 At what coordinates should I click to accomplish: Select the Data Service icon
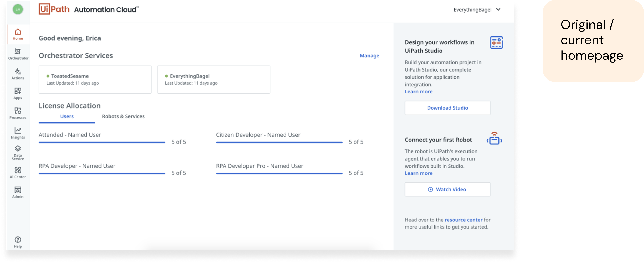pyautogui.click(x=18, y=149)
